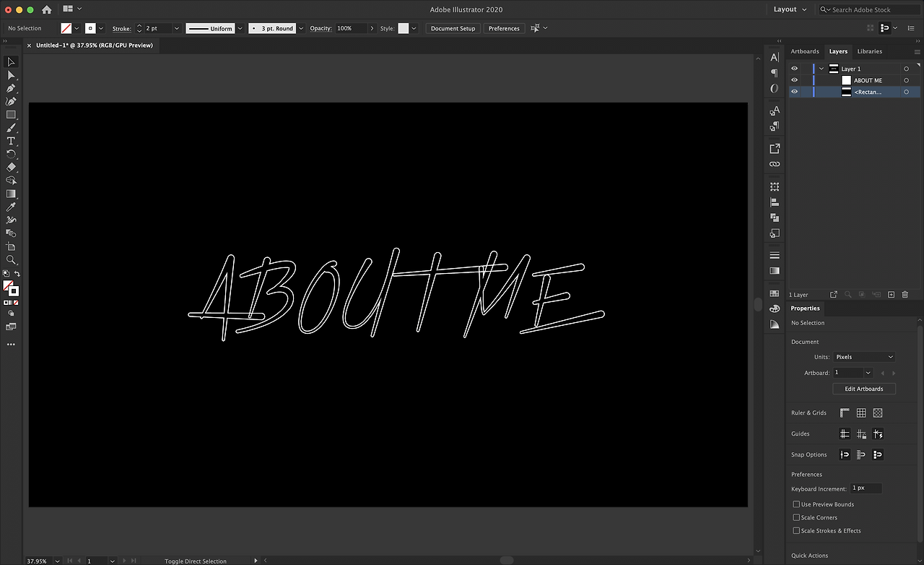Open the Stroke panel icon
The image size is (924, 565).
[x=775, y=255]
